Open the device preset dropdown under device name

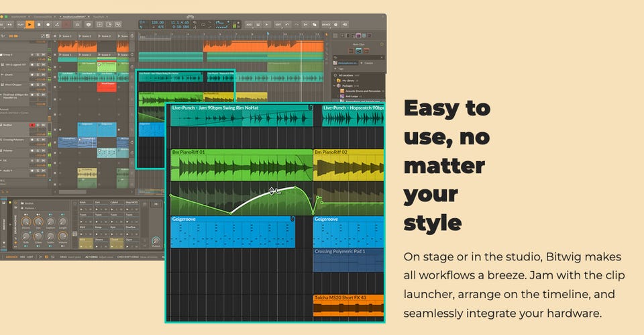29,208
